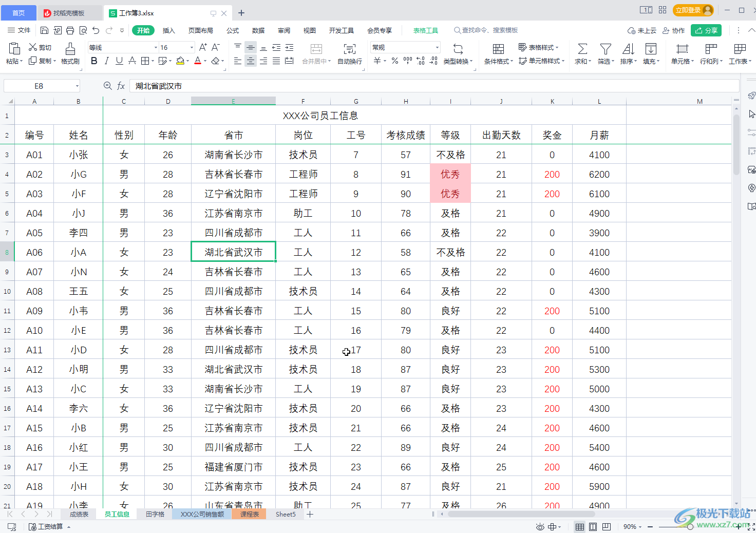The width and height of the screenshot is (756, 533).
Task: Open the Page Layout (页面布局) tab
Action: tap(200, 30)
